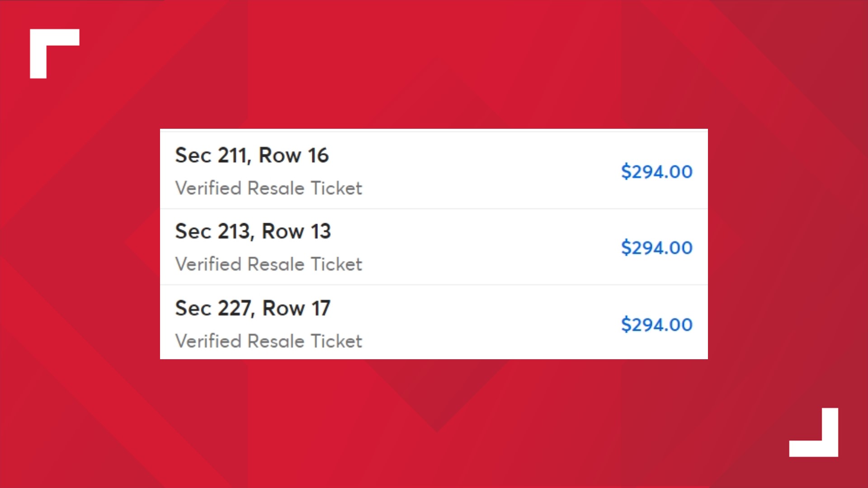Expand the bottom ticket listing row
The height and width of the screenshot is (488, 868).
coord(434,323)
